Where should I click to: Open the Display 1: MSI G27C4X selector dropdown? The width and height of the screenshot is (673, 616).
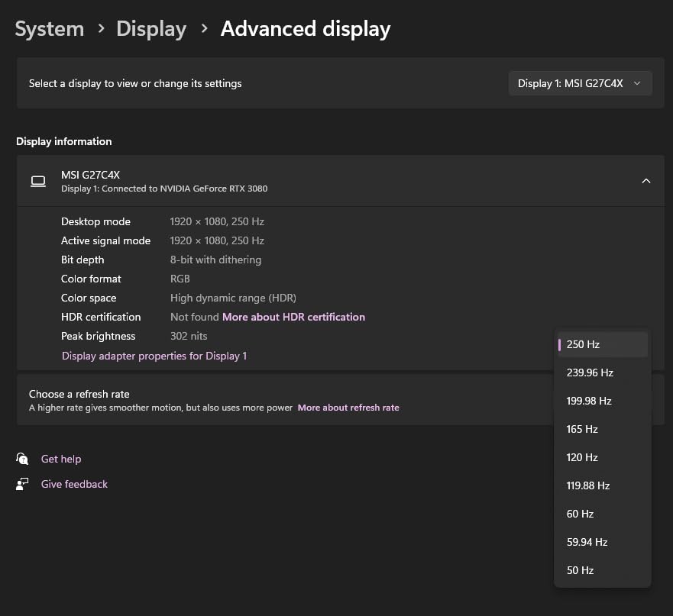[x=580, y=82]
